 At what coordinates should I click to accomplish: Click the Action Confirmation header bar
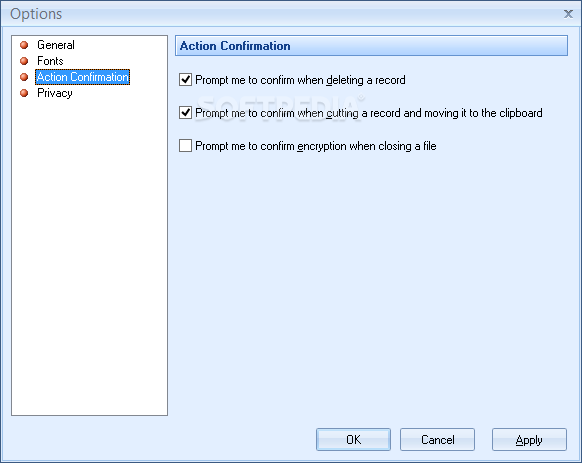371,46
